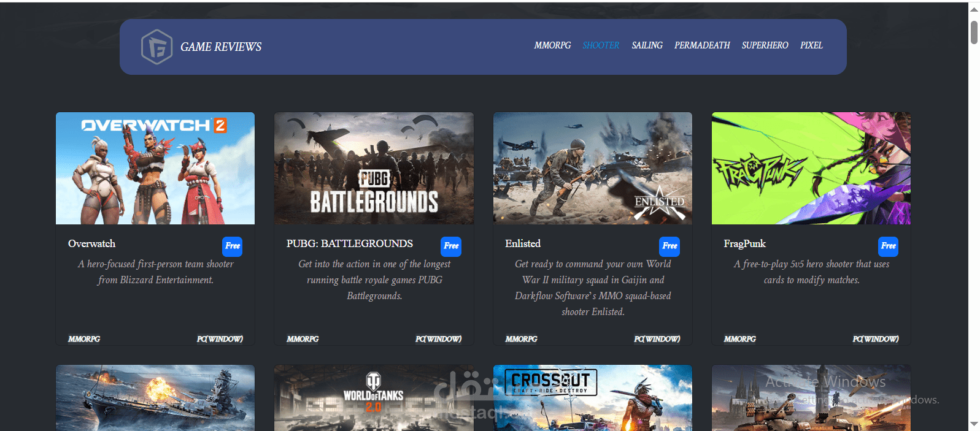
Task: Open the World of Tanks 2.0 thumbnail
Action: [374, 398]
